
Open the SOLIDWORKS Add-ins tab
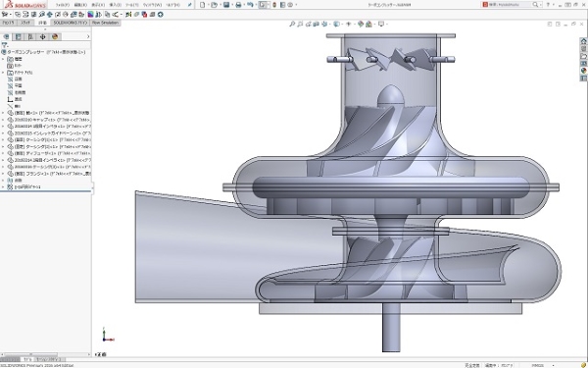(70, 23)
